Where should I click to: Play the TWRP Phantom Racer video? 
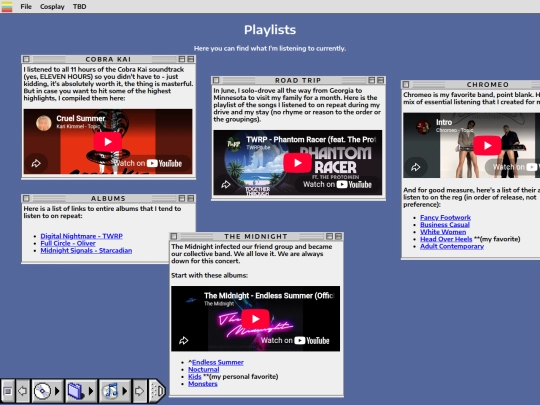click(298, 163)
